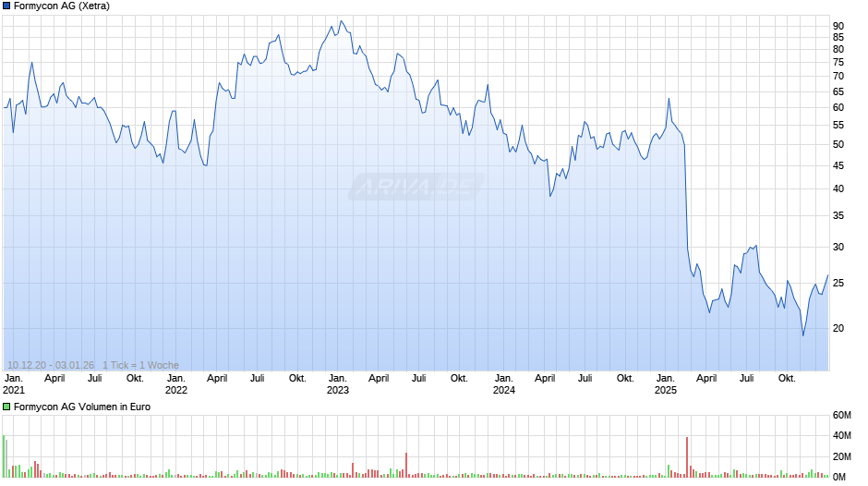The width and height of the screenshot is (868, 486).
Task: Click the 'Jan. 2024' time axis label
Action: [x=504, y=384]
